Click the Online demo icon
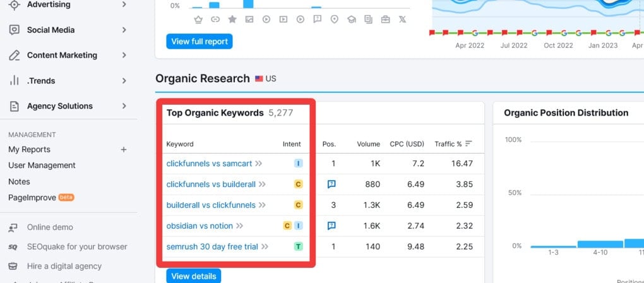The width and height of the screenshot is (644, 283). tap(13, 227)
